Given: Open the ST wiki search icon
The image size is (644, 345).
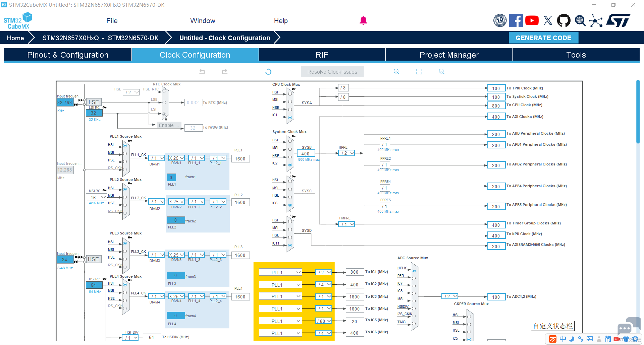Looking at the screenshot, I should pyautogui.click(x=580, y=20).
